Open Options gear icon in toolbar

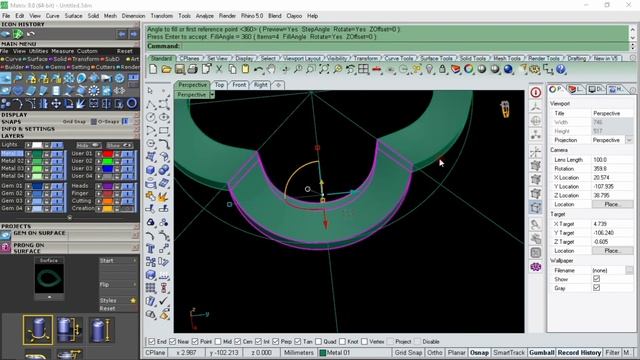534,69
